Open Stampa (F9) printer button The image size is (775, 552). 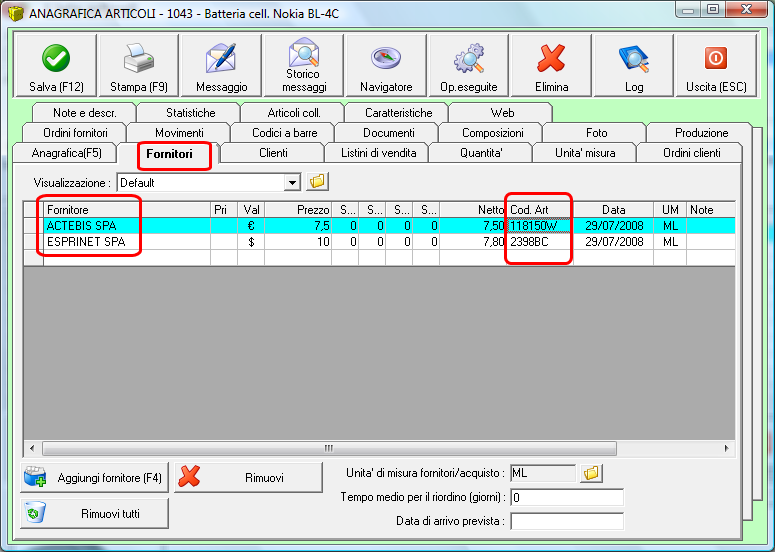click(x=139, y=65)
